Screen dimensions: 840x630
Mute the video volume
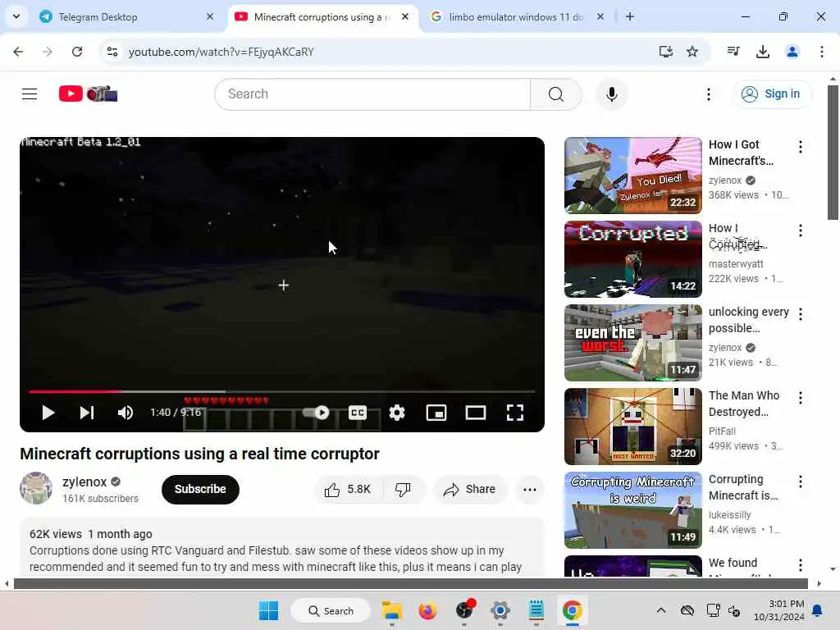coord(126,413)
